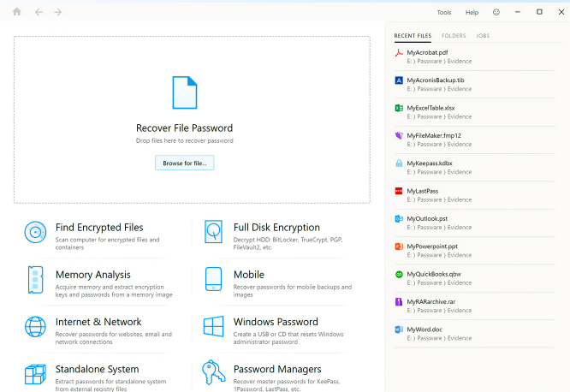Select MyAcrobat.pdf file name
Viewport: 570px width, 392px height.
tap(427, 52)
